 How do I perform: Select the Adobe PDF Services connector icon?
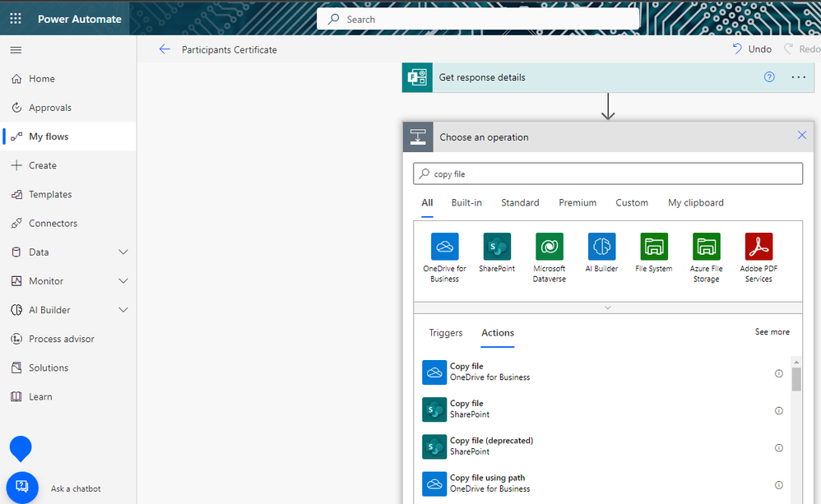pyautogui.click(x=758, y=247)
